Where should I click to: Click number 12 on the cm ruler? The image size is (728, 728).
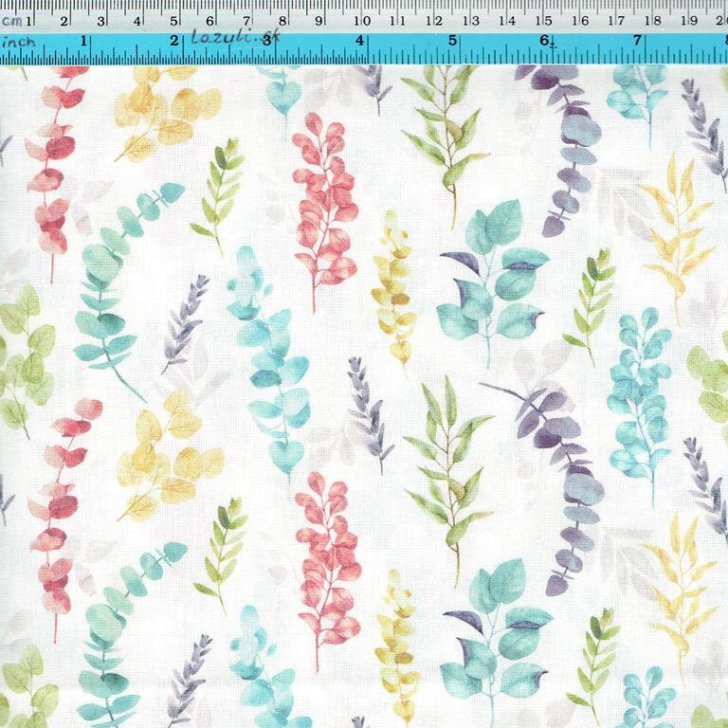coord(434,21)
